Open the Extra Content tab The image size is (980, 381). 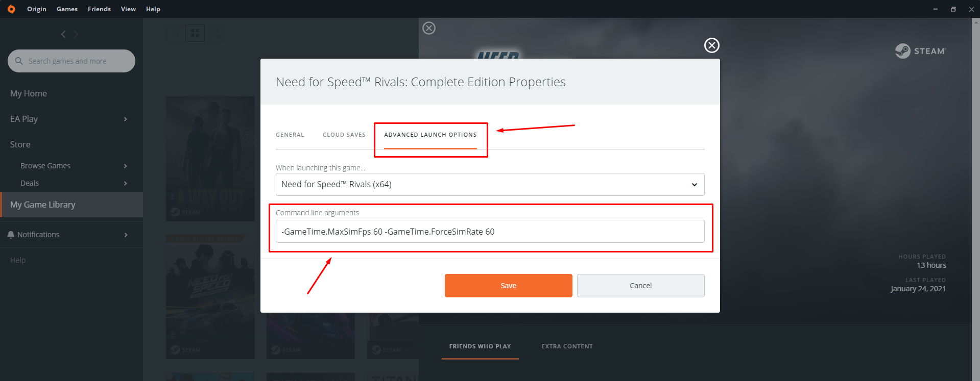[x=567, y=346]
